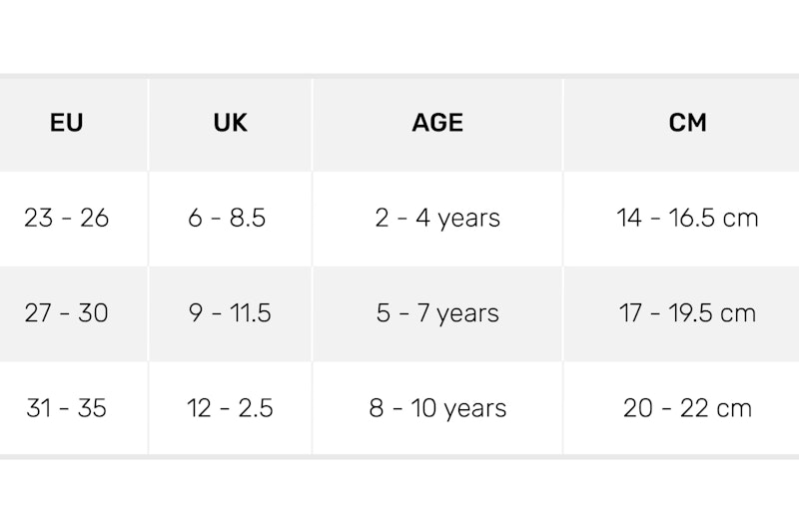Select the UK size 9 - 11.5 cell
The height and width of the screenshot is (532, 799).
230,312
